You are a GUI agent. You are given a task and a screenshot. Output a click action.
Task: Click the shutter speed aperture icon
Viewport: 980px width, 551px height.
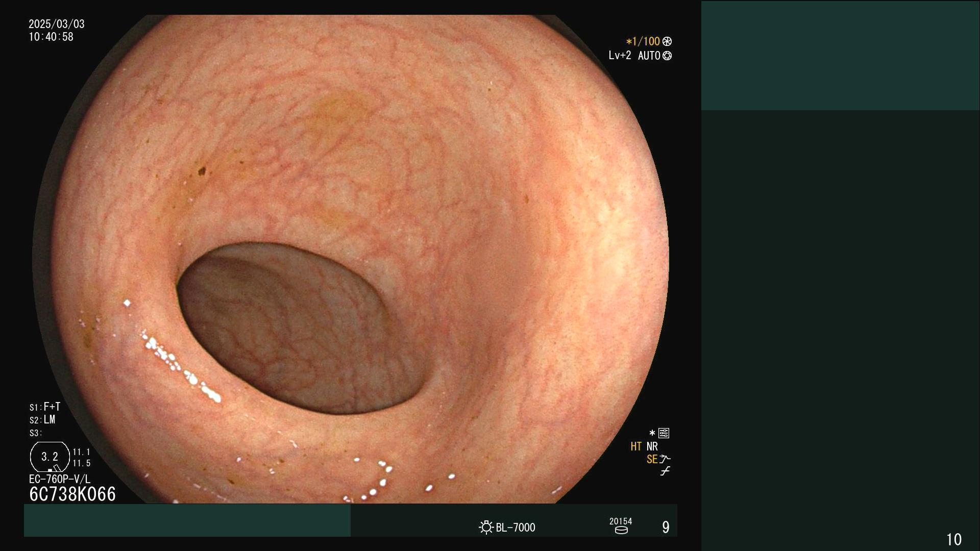tap(667, 41)
